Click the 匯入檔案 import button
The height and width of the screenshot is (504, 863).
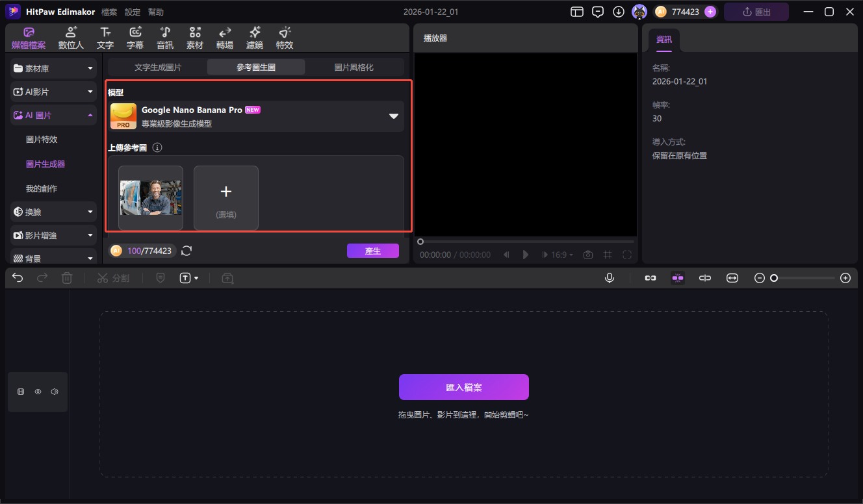point(463,387)
